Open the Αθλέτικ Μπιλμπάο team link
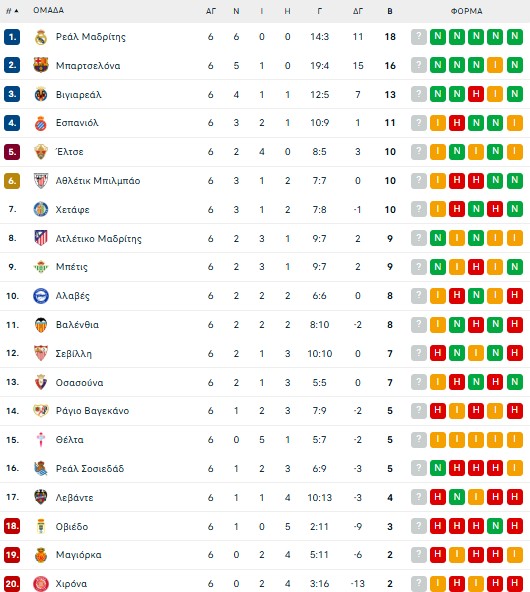Viewport: 530px width, 592px height. 98,181
